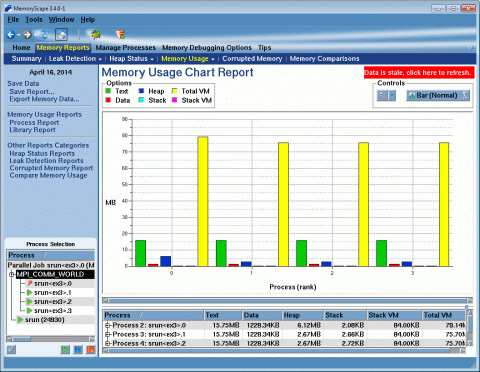The width and height of the screenshot is (480, 372).
Task: Switch to the Manage Processes tab
Action: [126, 48]
